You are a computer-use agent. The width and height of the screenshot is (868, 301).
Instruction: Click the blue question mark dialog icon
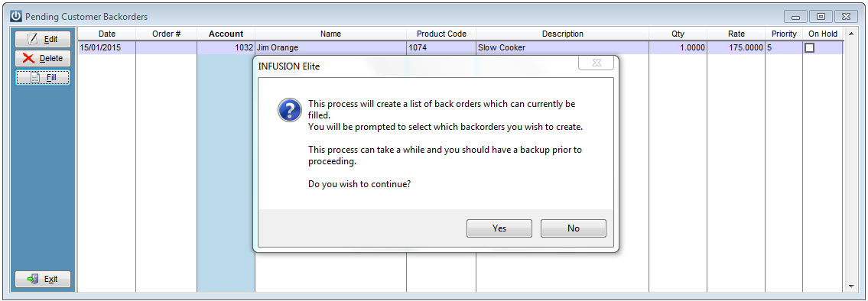click(289, 110)
